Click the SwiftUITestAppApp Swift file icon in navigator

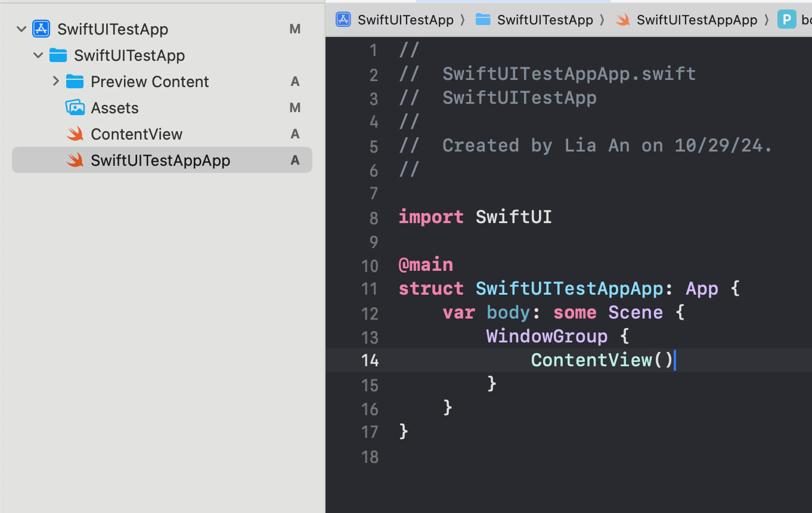click(x=75, y=160)
